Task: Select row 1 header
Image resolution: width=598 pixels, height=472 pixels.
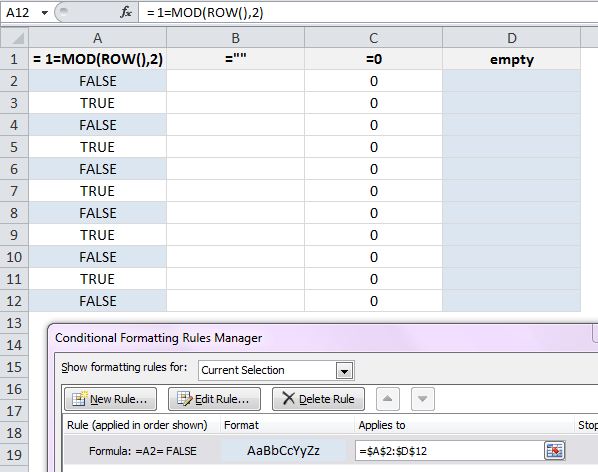Action: point(14,59)
